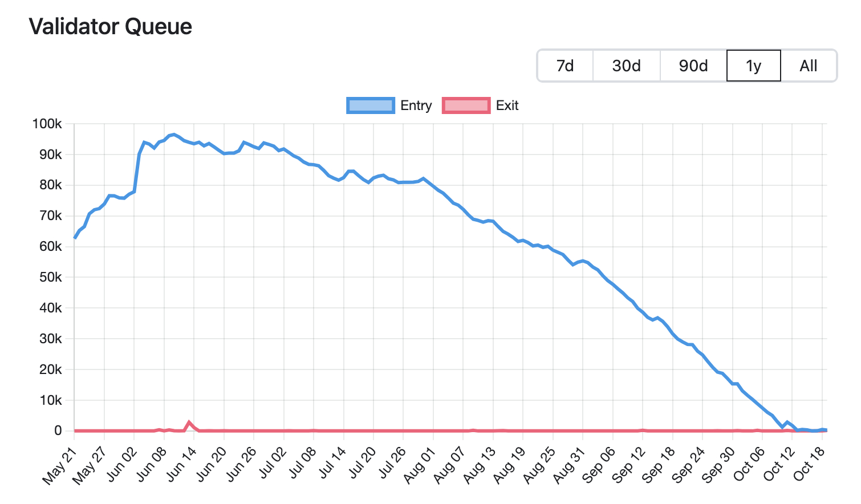Click the 0 y-axis label
861x504 pixels.
click(58, 430)
